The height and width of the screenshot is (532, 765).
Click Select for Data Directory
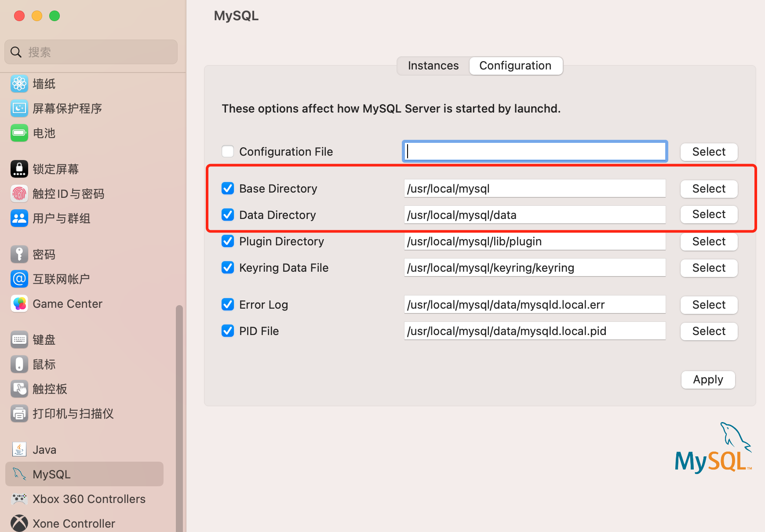click(709, 214)
